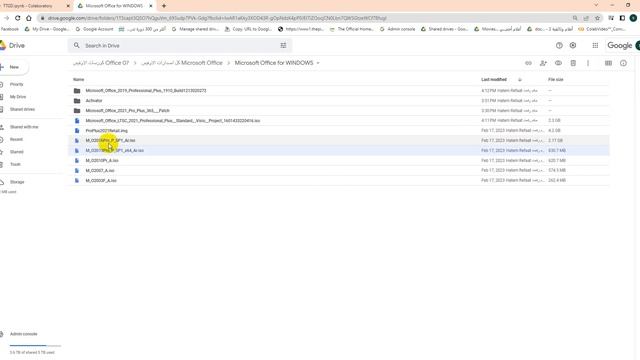Screen dimensions: 640x360
Task: Select the Microsoft_Office_LTSC_2021 iso file
Action: 339,121
